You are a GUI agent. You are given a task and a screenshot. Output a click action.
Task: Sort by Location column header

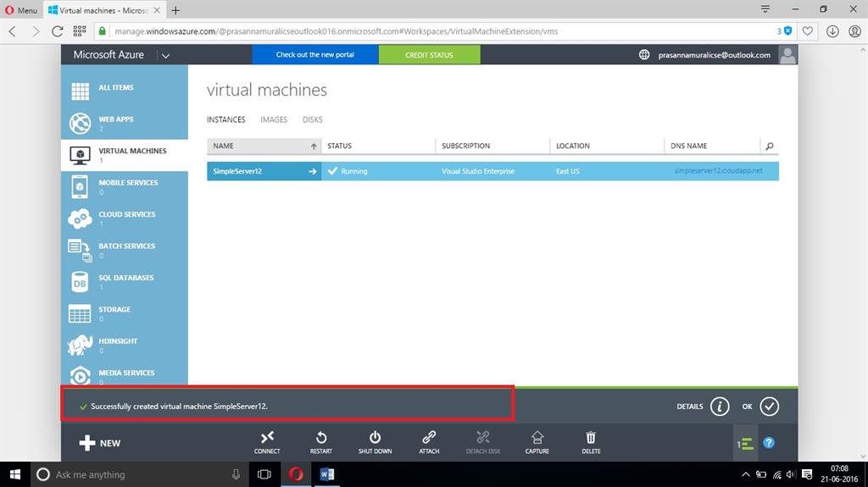[x=607, y=146]
